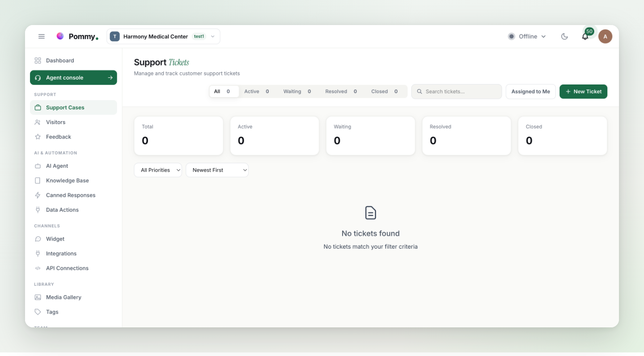Screen dimensions: 644x356
Task: Click the test1 workspace badge
Action: pyautogui.click(x=199, y=37)
